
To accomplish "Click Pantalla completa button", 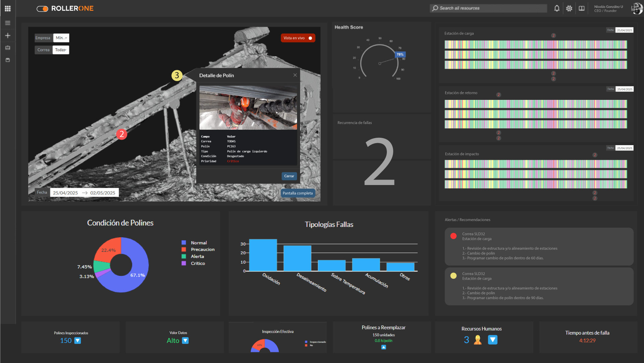I will 297,193.
